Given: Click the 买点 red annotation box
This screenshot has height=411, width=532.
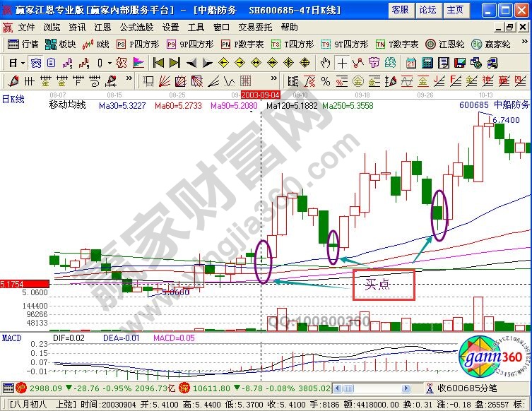Looking at the screenshot, I should [383, 285].
